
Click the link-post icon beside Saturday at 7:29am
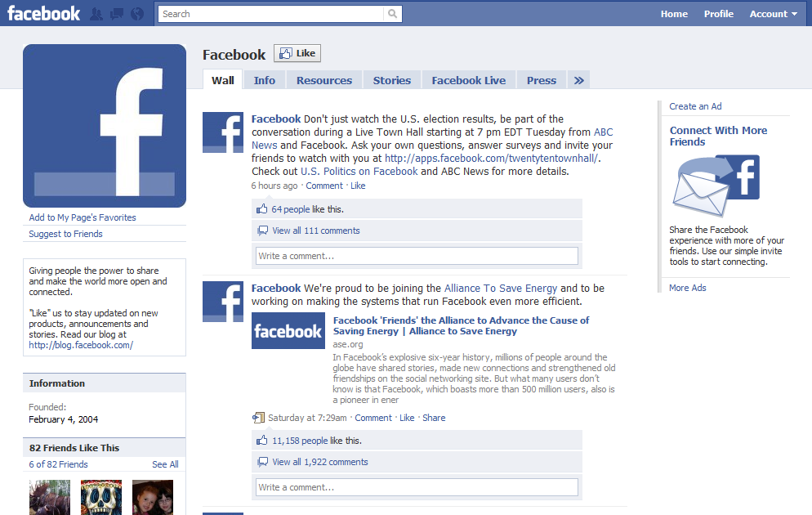click(258, 418)
